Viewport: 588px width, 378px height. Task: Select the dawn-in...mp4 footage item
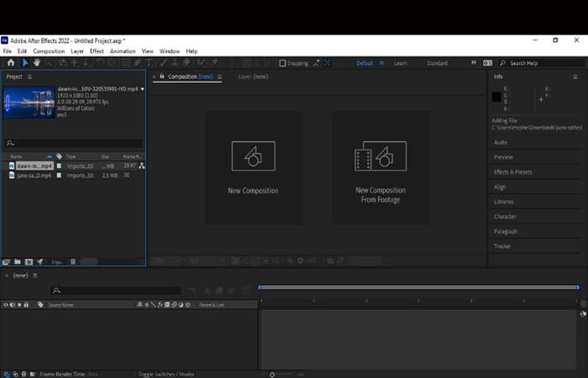[x=34, y=165]
